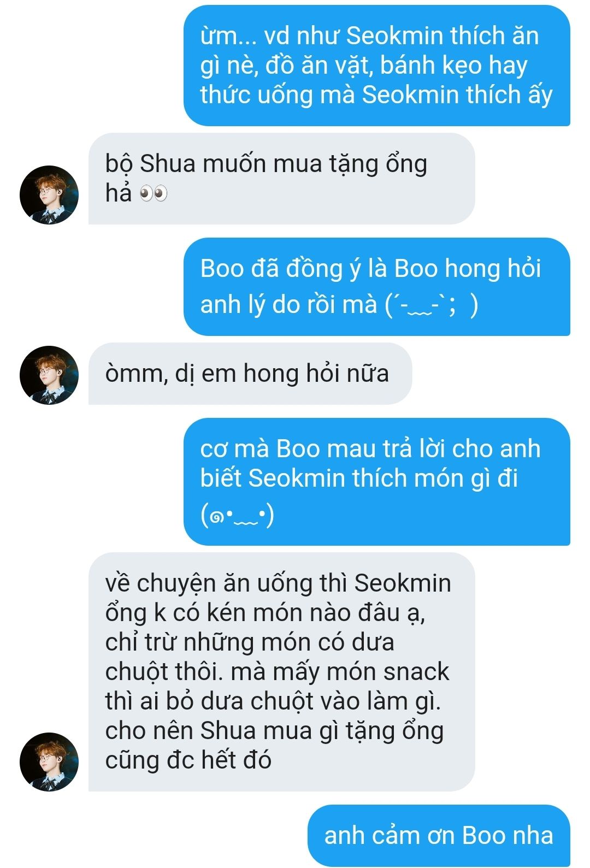This screenshot has width=590, height=868.
Task: Click 'cũng đc hết đó' at the gray message's end
Action: [188, 760]
